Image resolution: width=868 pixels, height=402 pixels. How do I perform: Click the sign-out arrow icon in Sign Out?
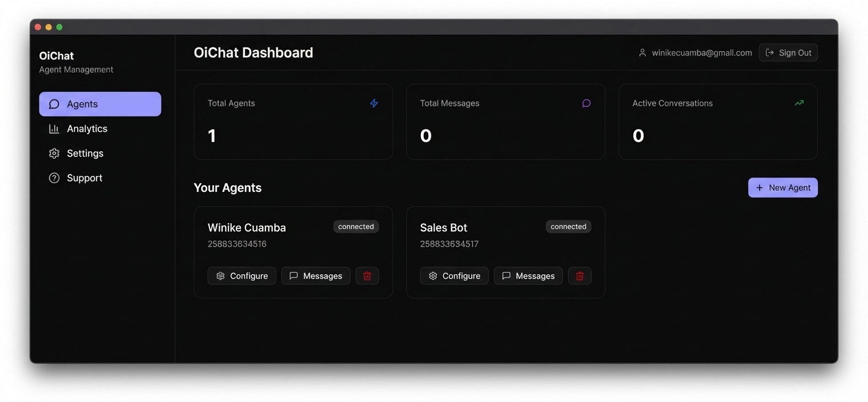pyautogui.click(x=770, y=52)
